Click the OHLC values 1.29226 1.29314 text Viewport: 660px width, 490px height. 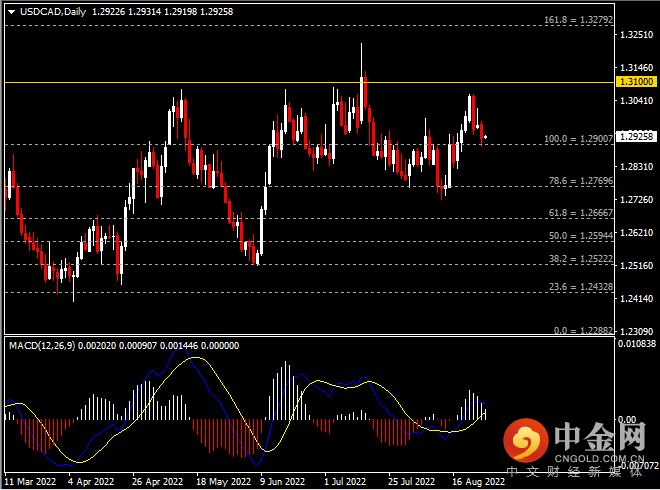126,12
